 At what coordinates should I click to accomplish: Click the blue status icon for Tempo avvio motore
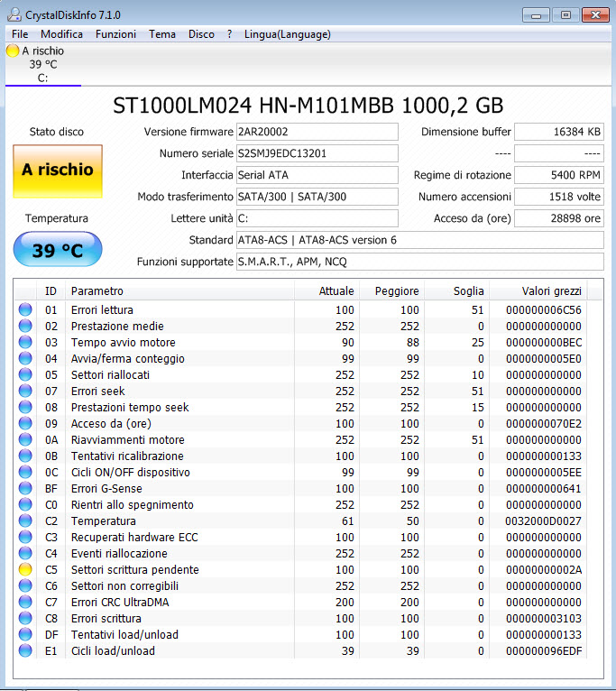click(25, 342)
